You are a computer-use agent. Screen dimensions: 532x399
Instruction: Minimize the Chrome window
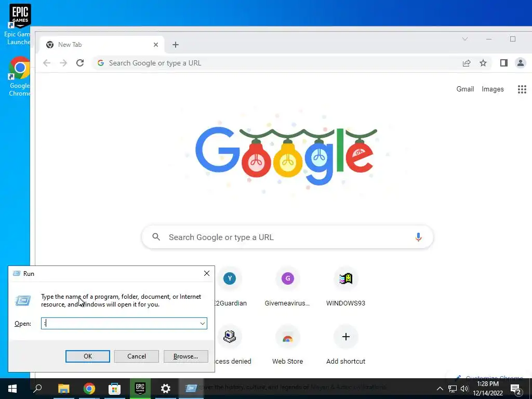[488, 39]
